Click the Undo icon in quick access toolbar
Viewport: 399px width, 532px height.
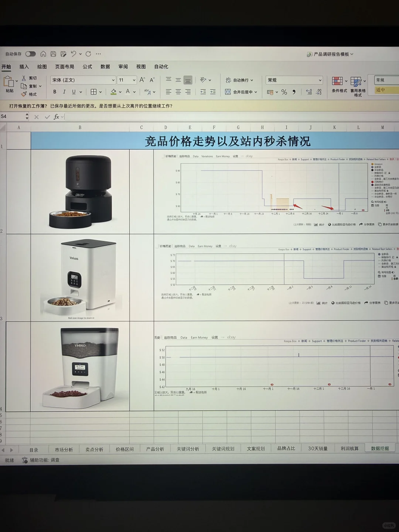click(x=73, y=54)
